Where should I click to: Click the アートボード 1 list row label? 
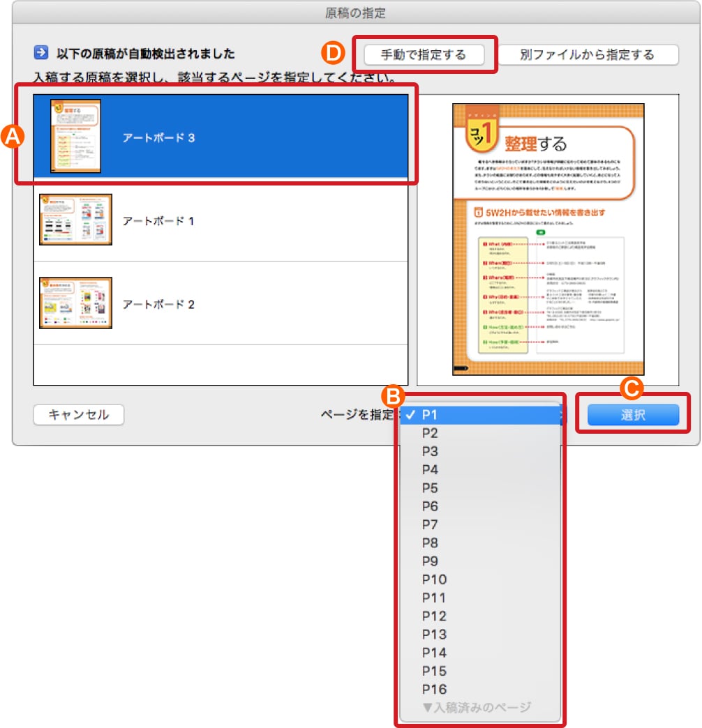coord(158,220)
